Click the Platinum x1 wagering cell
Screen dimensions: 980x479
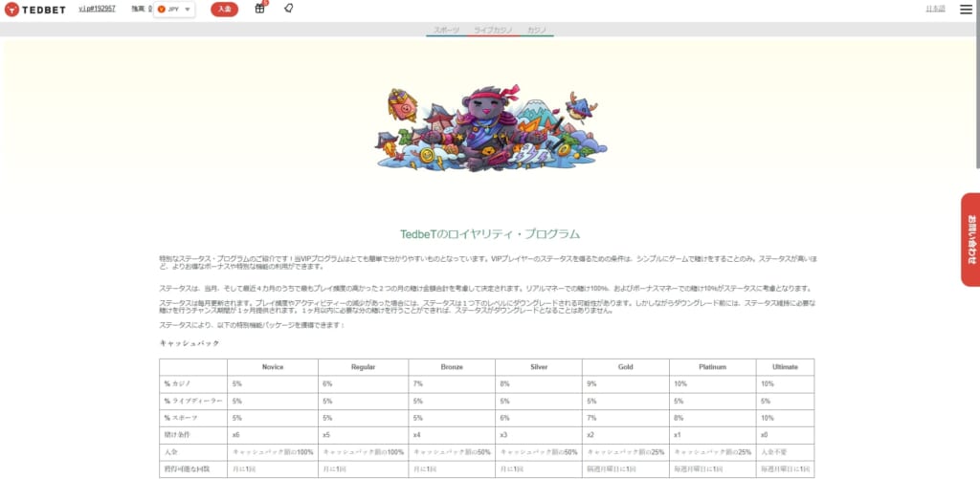click(x=712, y=435)
